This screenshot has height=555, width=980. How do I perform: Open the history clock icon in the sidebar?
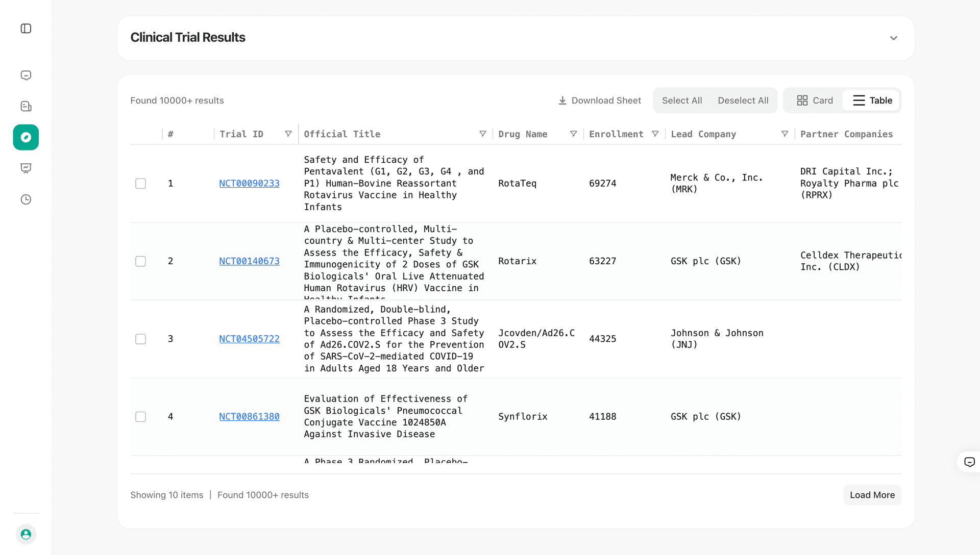26,199
